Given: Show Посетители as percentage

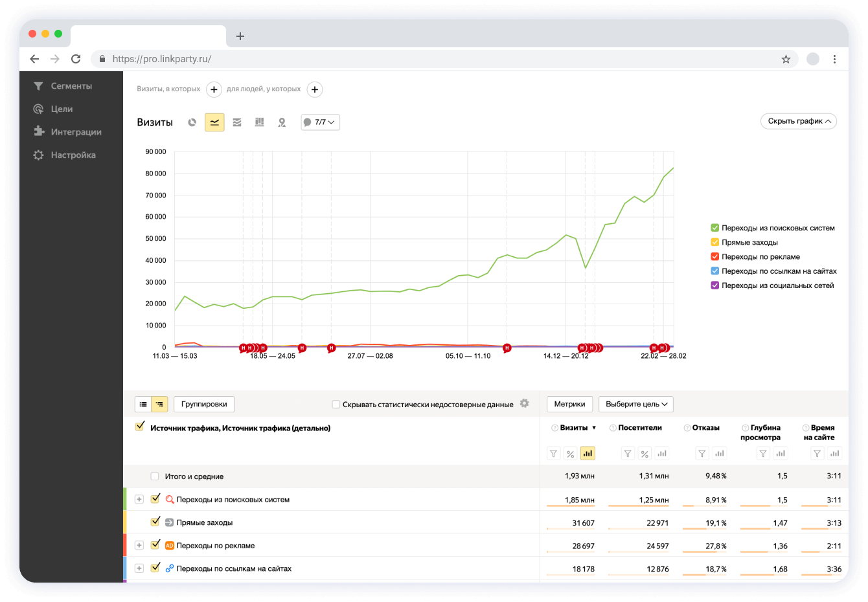Looking at the screenshot, I should tap(645, 454).
